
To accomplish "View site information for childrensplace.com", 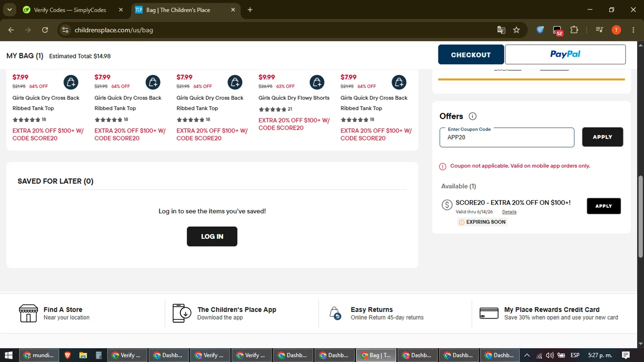I will [65, 30].
